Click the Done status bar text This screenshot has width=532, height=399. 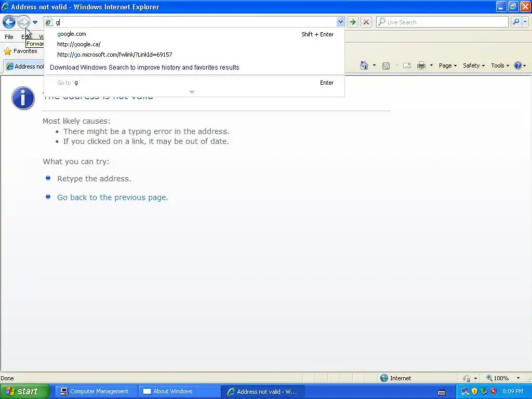[x=7, y=378]
